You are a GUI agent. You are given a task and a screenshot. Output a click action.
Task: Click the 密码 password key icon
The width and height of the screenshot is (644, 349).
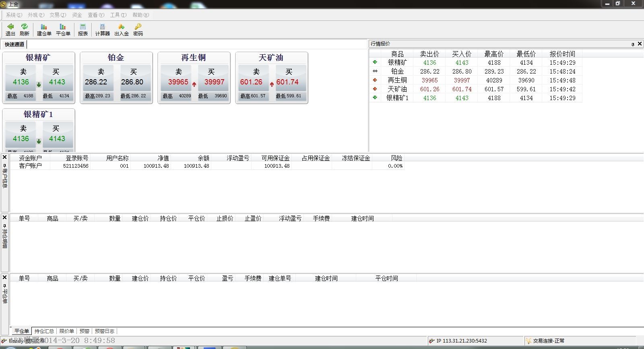coord(138,29)
